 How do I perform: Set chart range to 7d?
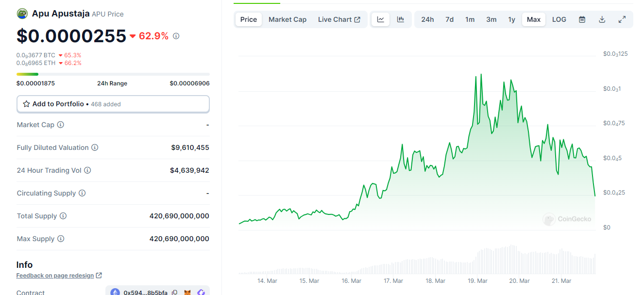(450, 19)
